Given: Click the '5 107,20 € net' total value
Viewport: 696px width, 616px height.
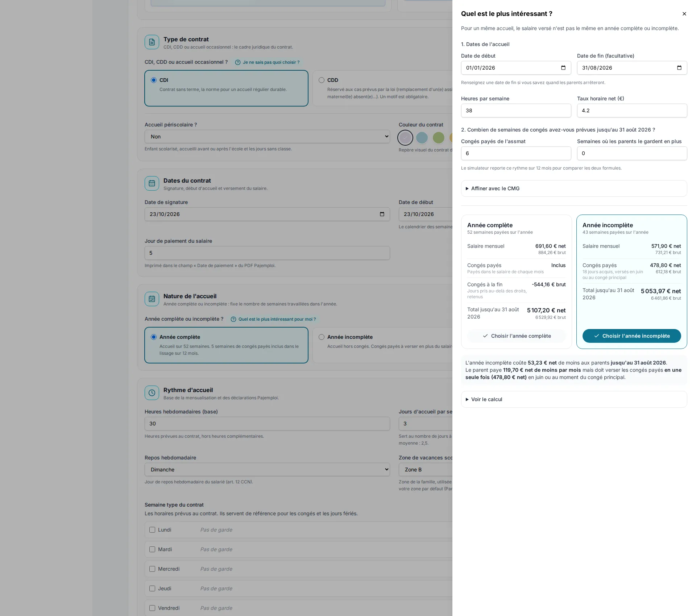Looking at the screenshot, I should 546,311.
